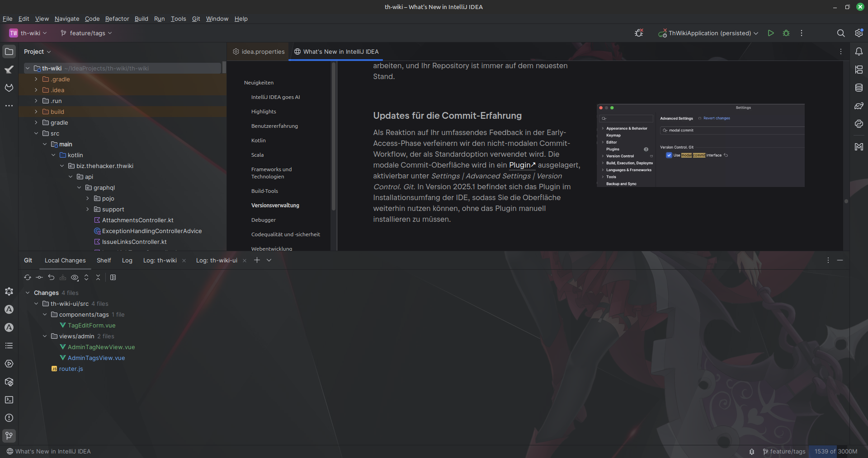The height and width of the screenshot is (458, 868).
Task: Click the debugger attach bug icon in toolbar
Action: pyautogui.click(x=639, y=33)
